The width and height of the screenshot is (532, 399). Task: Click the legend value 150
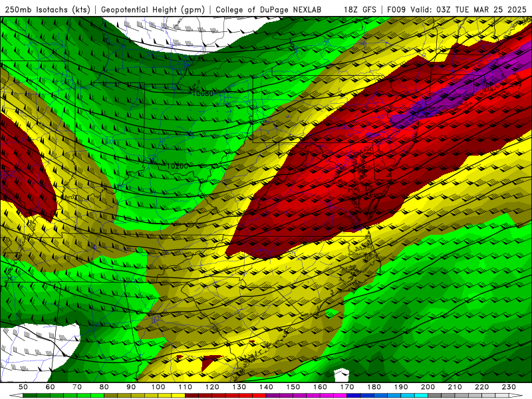coord(293,387)
